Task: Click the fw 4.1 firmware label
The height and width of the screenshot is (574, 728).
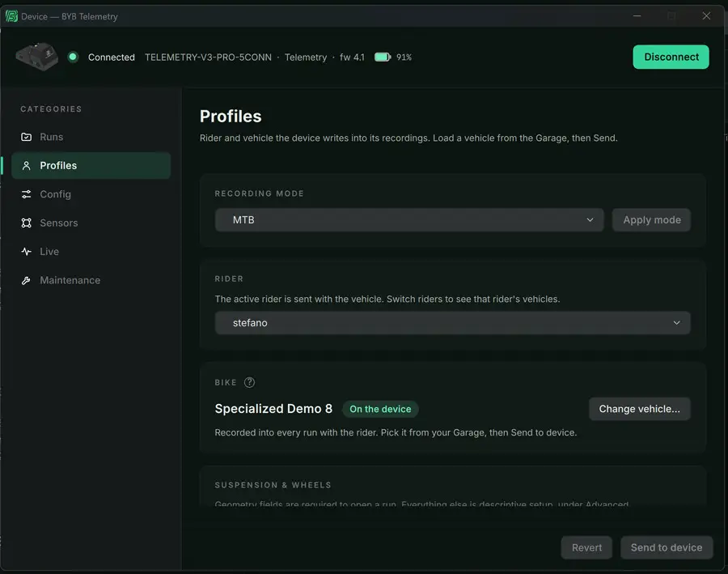Action: tap(352, 57)
